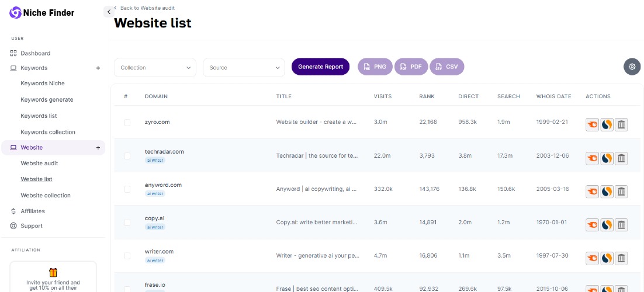Image resolution: width=644 pixels, height=292 pixels.
Task: Open table settings gear icon
Action: coord(632,67)
